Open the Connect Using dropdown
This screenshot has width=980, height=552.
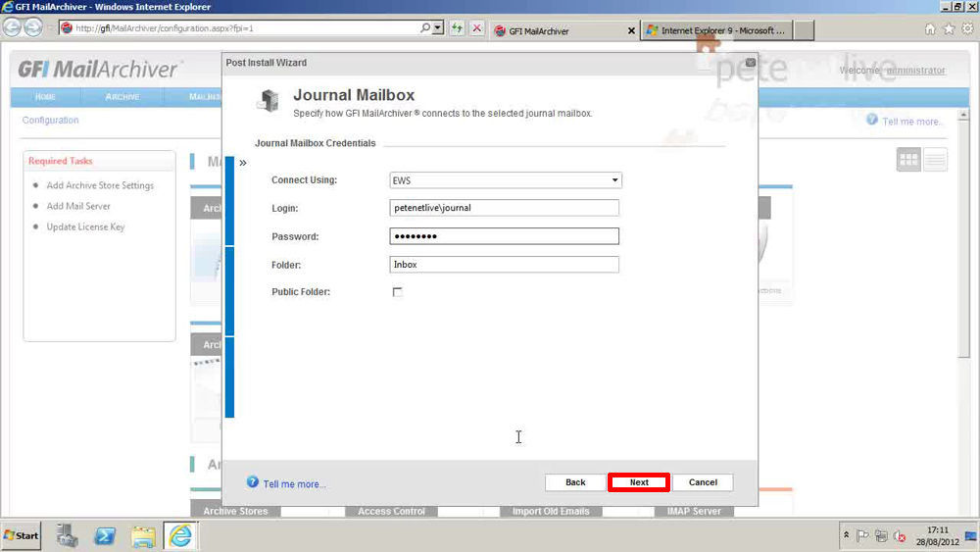tap(505, 180)
